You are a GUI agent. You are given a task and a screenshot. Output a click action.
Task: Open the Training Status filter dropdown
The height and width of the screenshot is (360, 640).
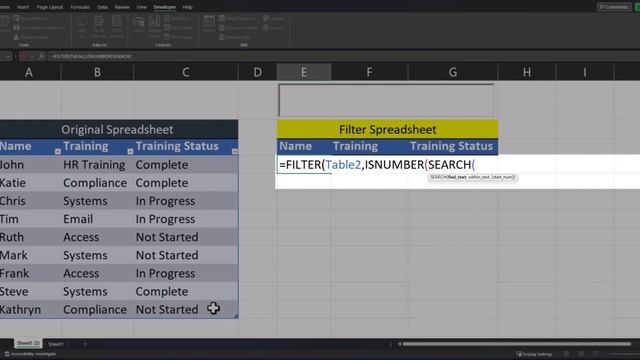(234, 151)
